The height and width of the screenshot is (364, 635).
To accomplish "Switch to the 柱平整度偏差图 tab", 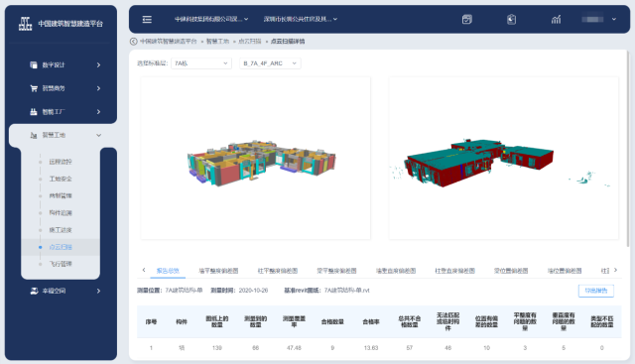I will tap(278, 271).
